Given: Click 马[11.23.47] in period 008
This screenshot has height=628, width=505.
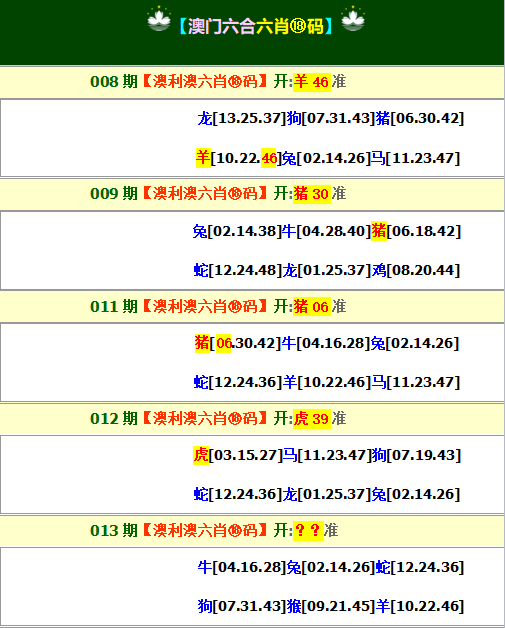Looking at the screenshot, I should [415, 158].
